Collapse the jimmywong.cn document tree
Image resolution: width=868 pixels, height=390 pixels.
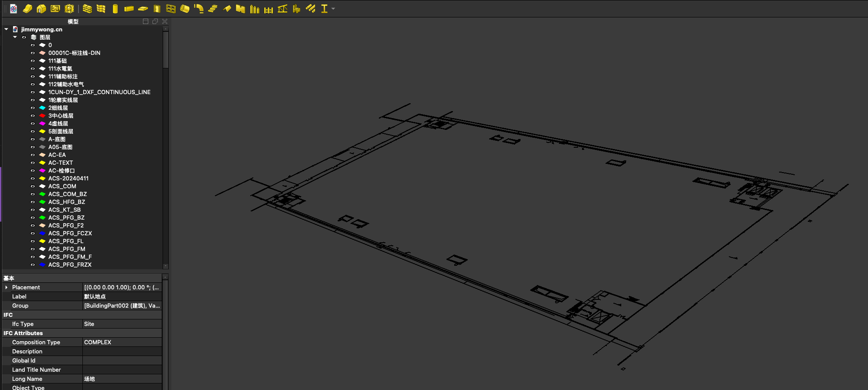tap(6, 29)
